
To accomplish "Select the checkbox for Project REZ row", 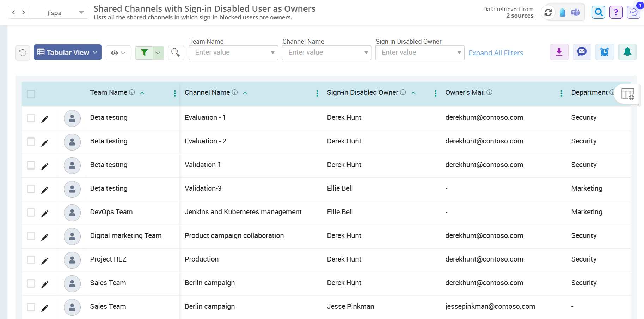I will click(x=31, y=260).
